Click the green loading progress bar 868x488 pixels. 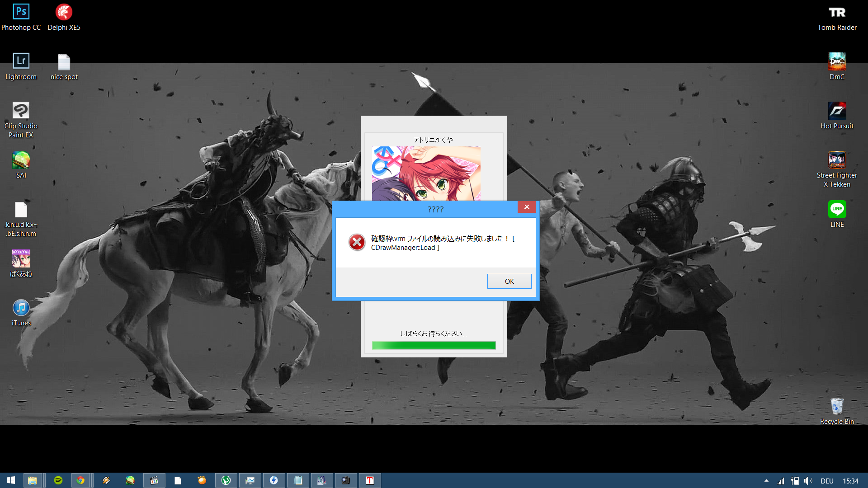coord(434,346)
